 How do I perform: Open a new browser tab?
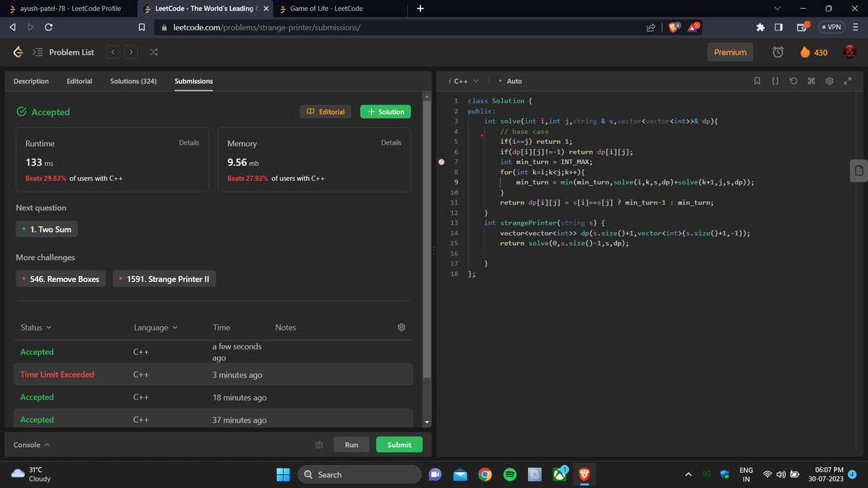point(420,9)
